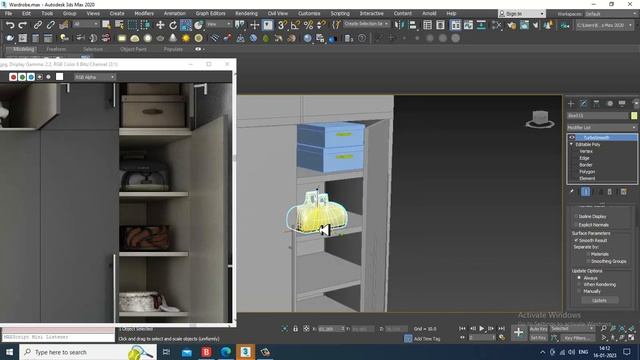The height and width of the screenshot is (360, 640).
Task: Open selection filter All dropdown
Action: pos(86,24)
